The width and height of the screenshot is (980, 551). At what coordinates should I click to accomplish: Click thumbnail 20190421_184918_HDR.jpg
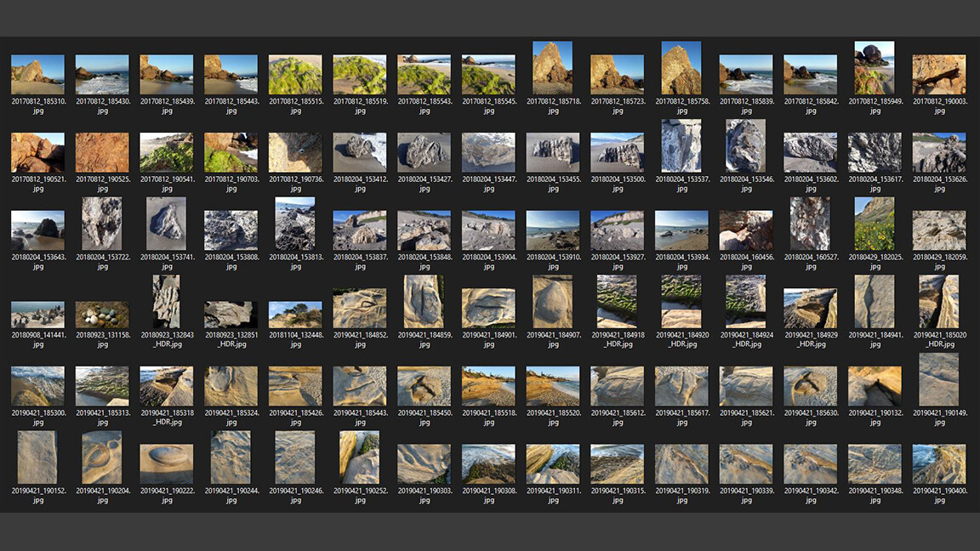click(x=617, y=301)
